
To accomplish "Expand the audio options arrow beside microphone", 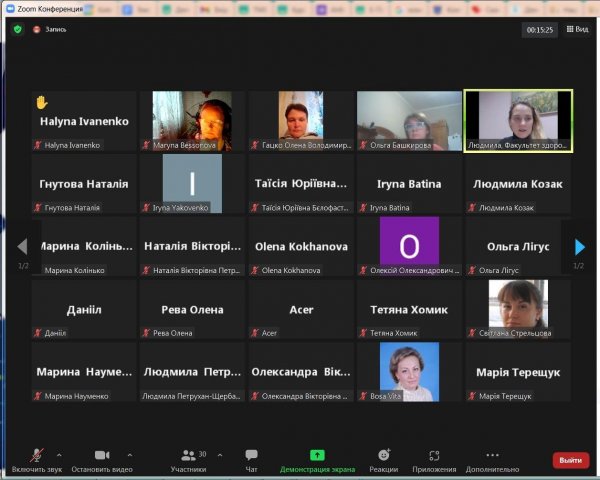I will [x=59, y=454].
